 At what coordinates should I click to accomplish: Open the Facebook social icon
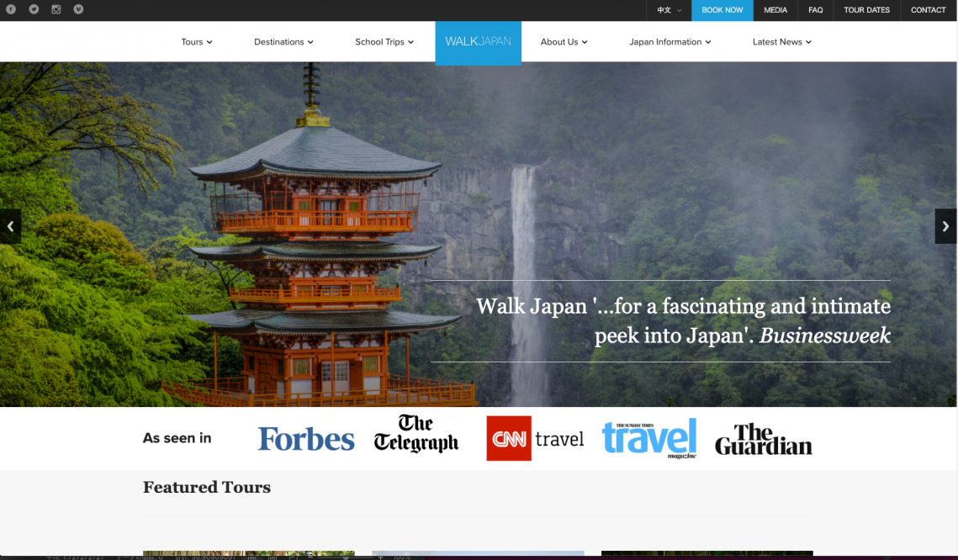click(x=12, y=10)
